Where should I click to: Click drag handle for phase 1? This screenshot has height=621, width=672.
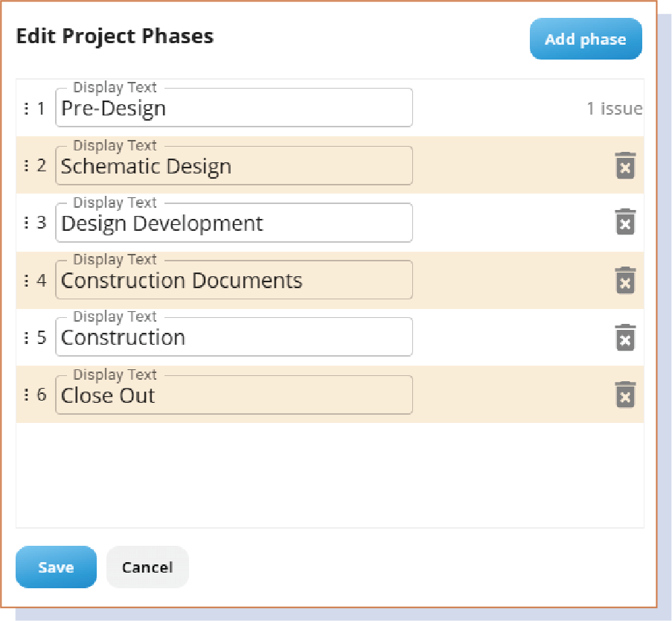point(27,109)
